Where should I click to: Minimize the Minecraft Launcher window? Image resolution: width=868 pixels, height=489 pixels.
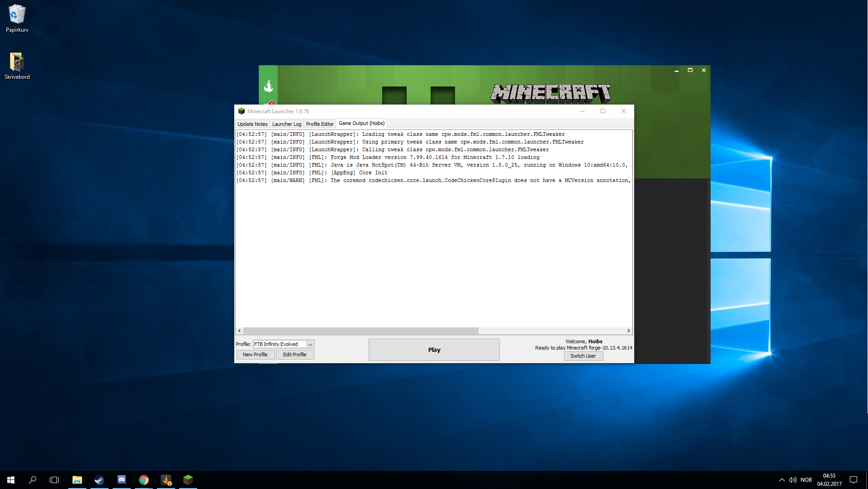[x=583, y=111]
